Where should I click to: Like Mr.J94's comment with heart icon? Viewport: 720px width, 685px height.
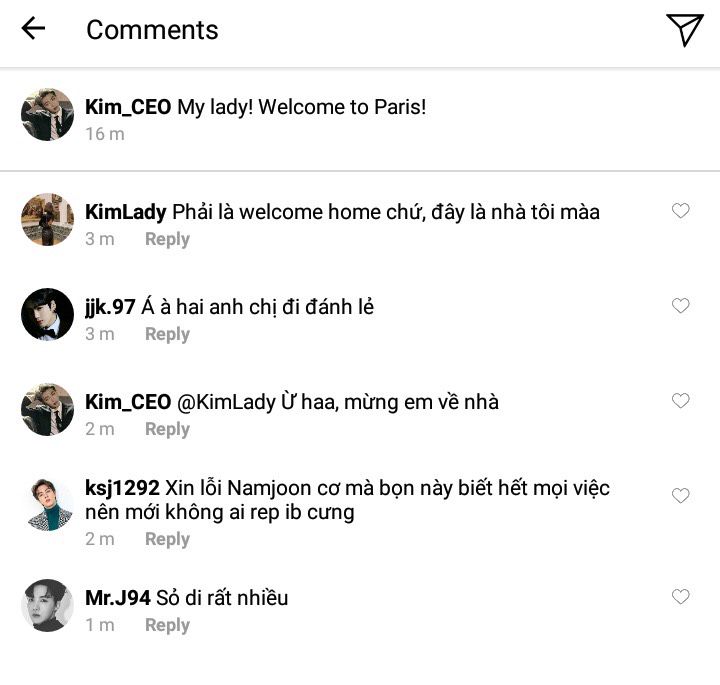pos(681,597)
